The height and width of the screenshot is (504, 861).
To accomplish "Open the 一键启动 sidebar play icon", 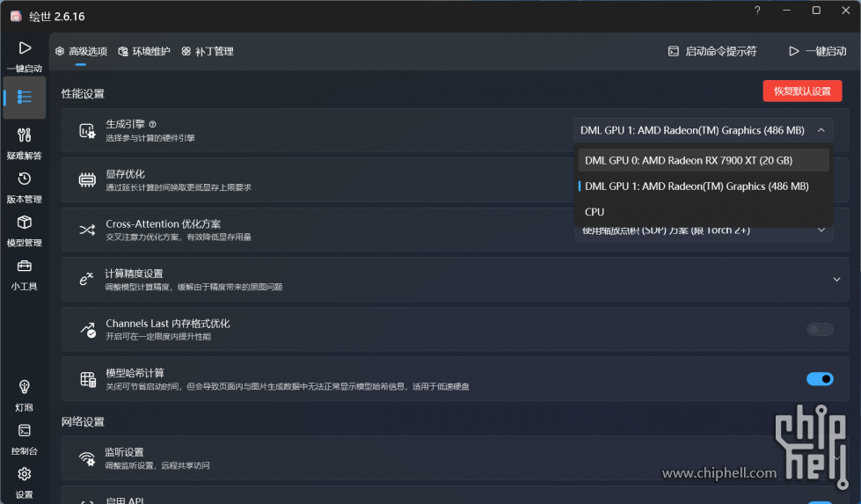I will (24, 48).
